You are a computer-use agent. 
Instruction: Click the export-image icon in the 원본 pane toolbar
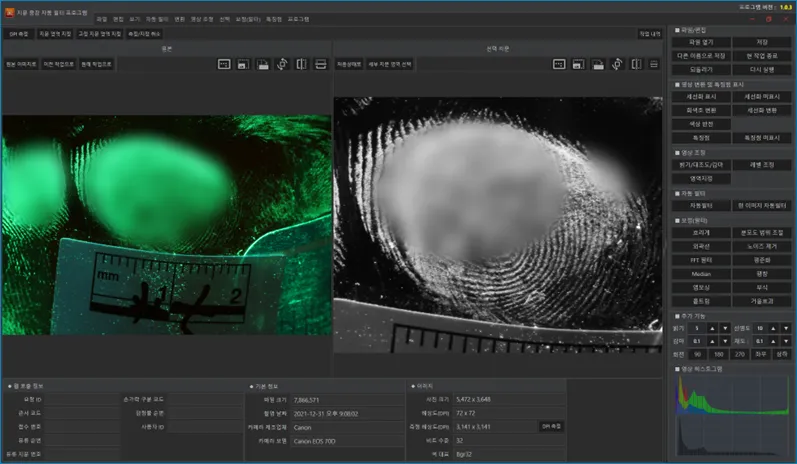pos(263,64)
